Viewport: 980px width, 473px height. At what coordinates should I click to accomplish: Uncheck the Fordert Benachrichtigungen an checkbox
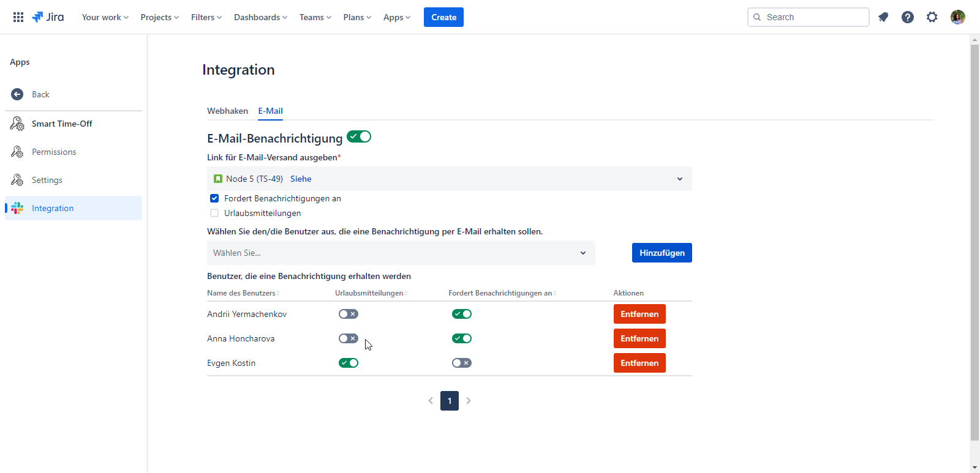pos(214,198)
